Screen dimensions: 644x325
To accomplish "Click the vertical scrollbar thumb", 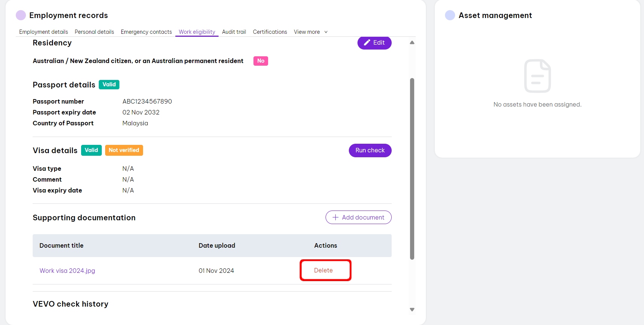I will pyautogui.click(x=412, y=169).
